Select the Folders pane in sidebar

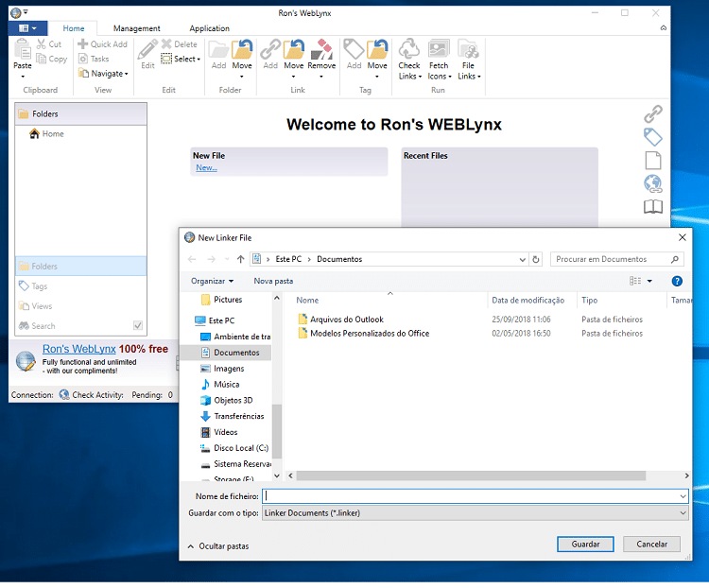pyautogui.click(x=81, y=266)
